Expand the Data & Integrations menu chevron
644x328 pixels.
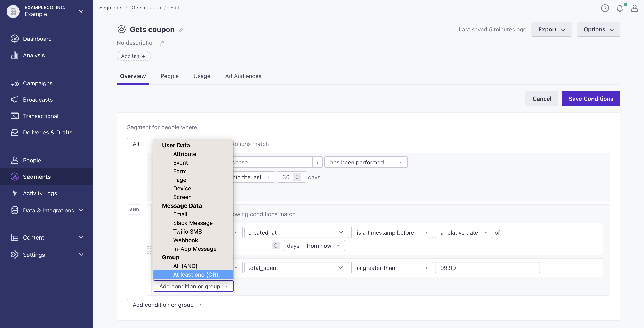81,210
